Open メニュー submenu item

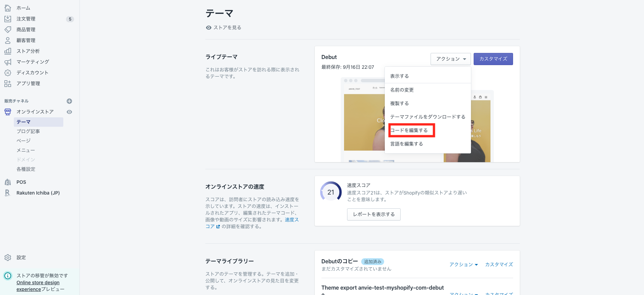[26, 150]
